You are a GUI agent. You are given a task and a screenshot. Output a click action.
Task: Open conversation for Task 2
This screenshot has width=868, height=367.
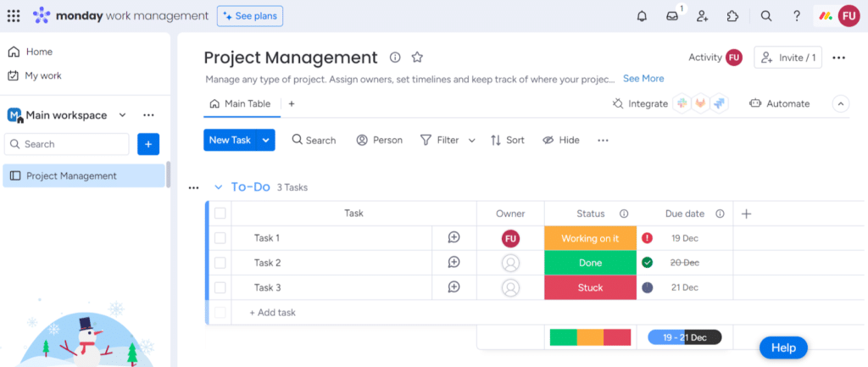pos(454,263)
